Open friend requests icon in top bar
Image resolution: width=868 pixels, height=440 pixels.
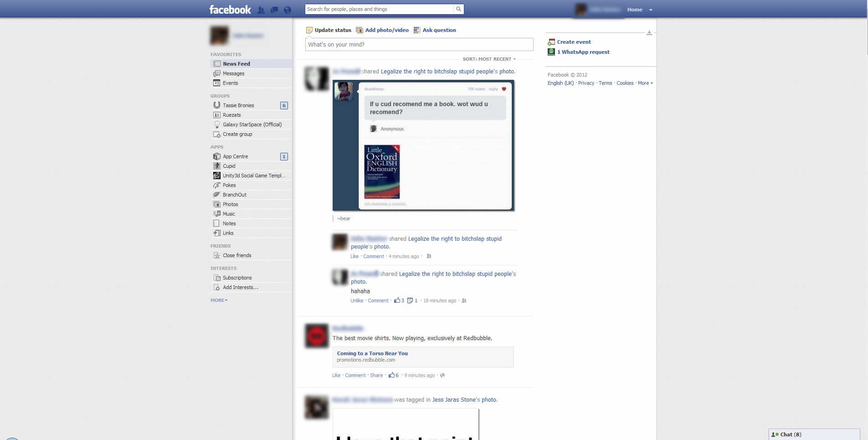261,10
